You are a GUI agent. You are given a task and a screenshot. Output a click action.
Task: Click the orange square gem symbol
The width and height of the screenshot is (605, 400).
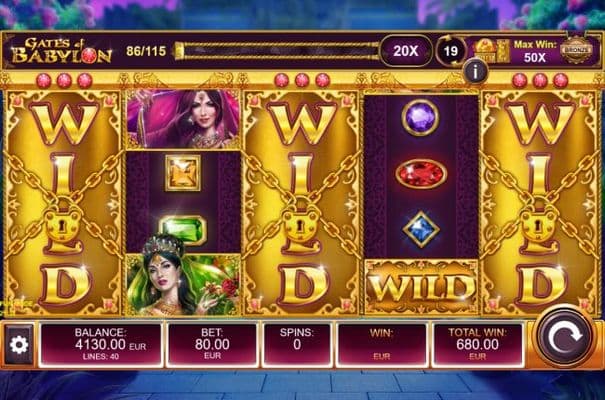click(183, 173)
